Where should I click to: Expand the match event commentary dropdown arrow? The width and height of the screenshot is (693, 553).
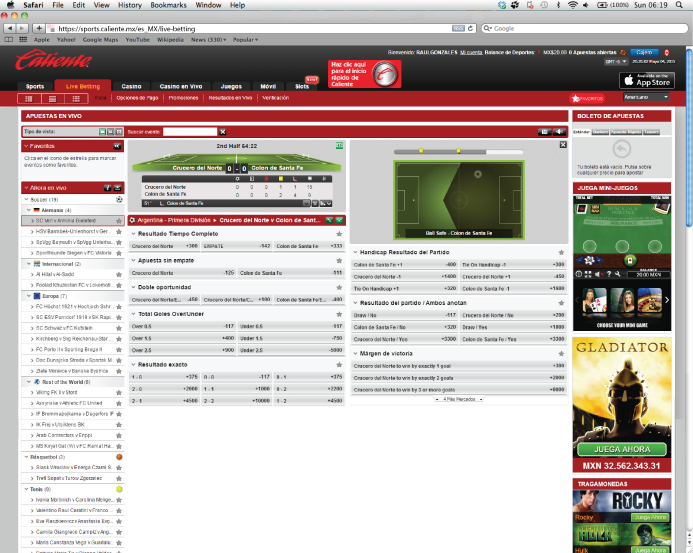tap(306, 203)
